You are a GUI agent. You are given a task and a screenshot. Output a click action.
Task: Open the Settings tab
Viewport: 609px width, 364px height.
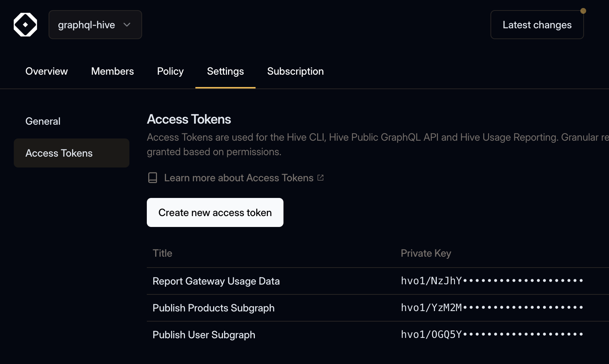pos(225,71)
